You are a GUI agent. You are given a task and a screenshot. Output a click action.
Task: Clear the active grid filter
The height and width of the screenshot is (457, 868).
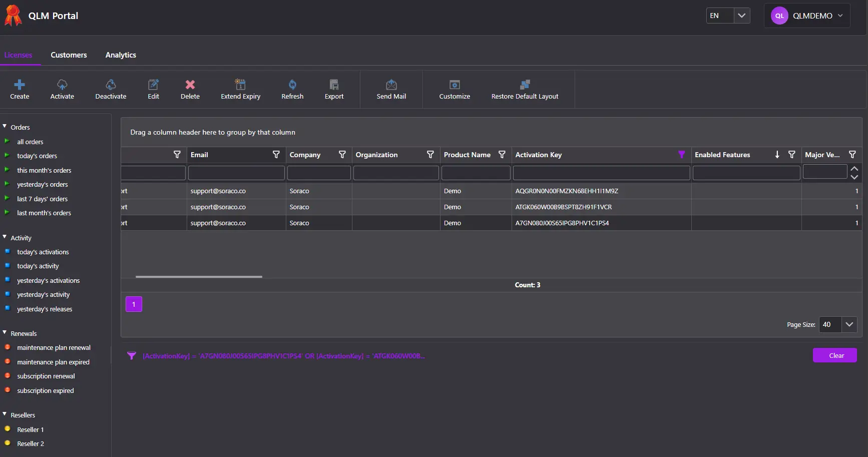(835, 355)
